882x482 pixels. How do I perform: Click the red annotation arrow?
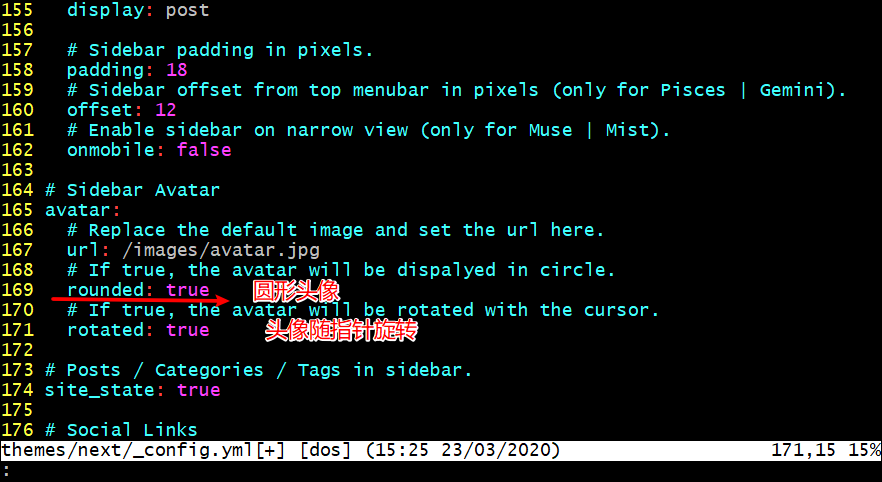[x=141, y=299]
